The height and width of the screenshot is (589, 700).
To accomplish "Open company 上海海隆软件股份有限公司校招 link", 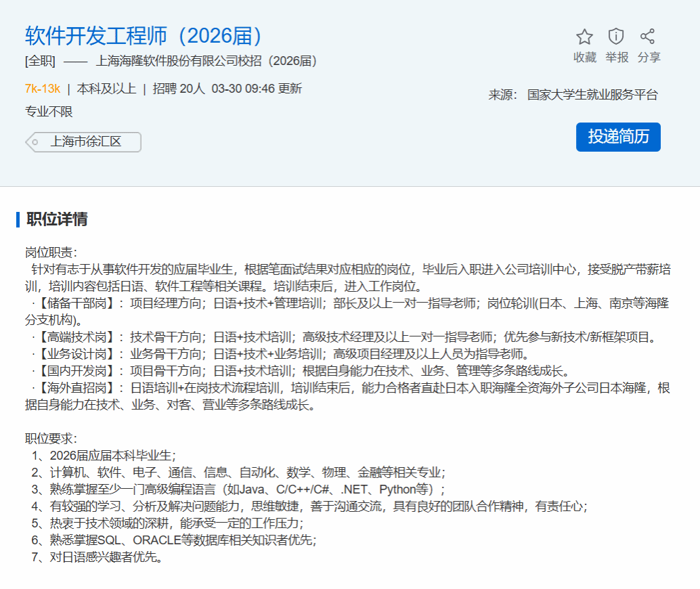I will tap(207, 61).
